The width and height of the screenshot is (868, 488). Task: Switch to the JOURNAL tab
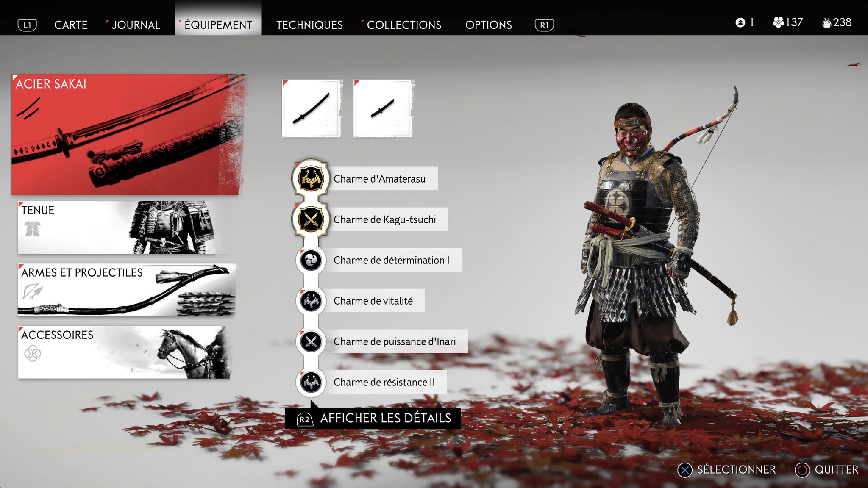point(136,25)
